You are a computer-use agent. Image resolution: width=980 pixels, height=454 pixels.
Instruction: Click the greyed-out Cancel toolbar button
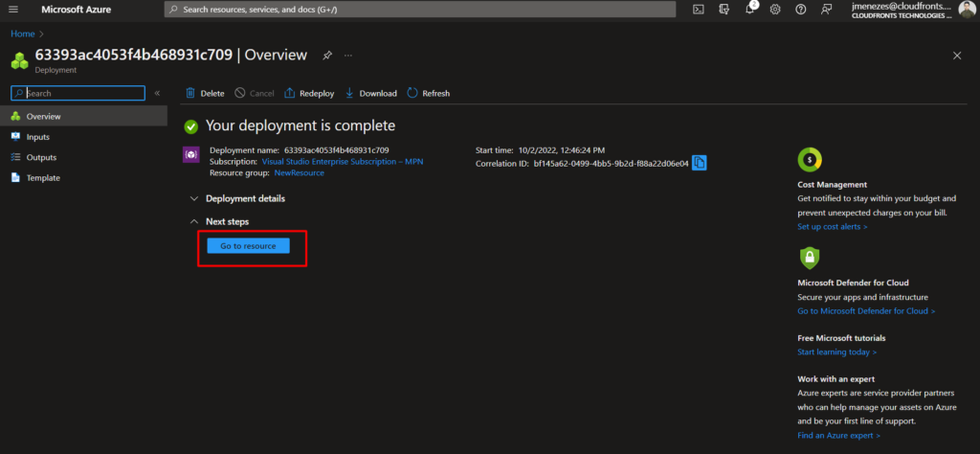255,93
